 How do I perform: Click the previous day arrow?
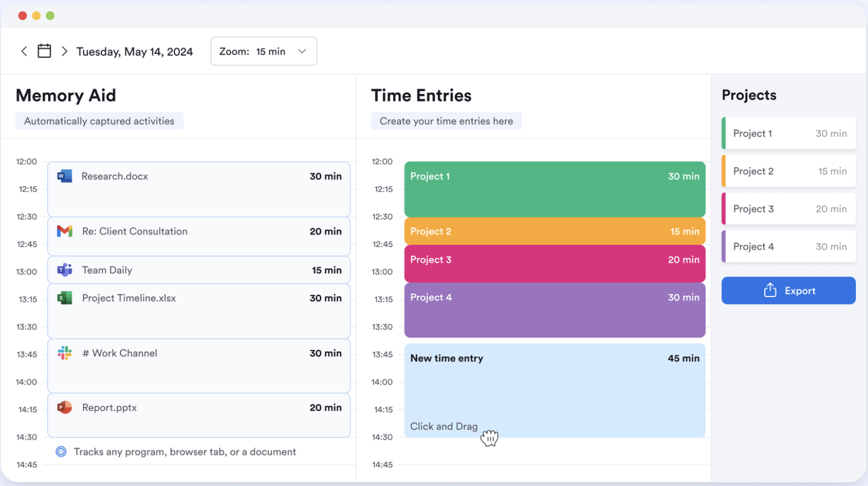click(24, 51)
